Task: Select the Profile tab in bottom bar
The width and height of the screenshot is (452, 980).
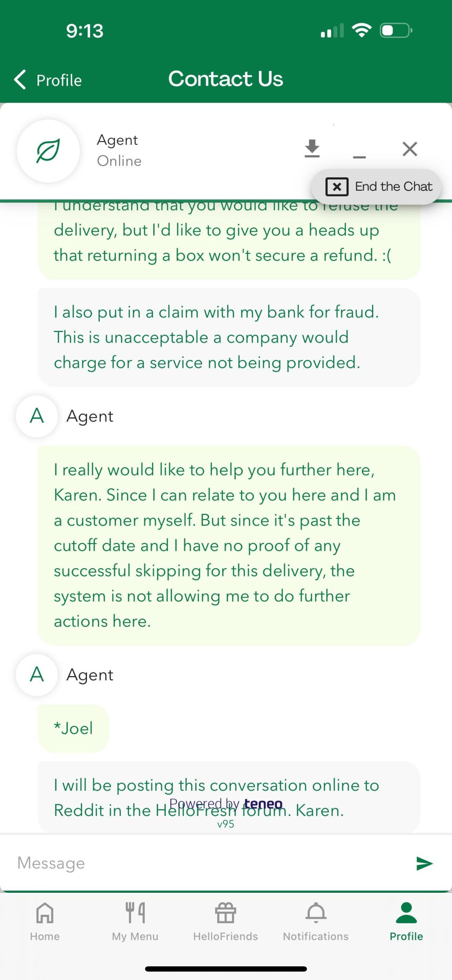Action: pos(406,921)
